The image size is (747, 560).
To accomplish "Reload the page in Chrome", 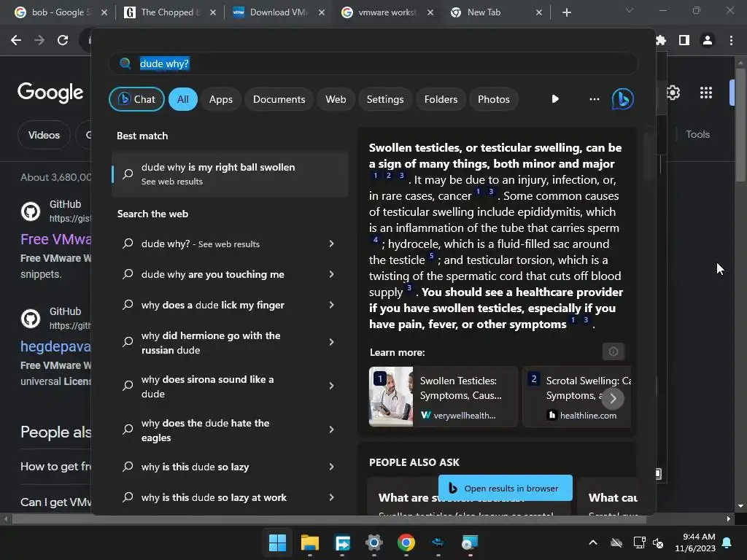I will pos(63,40).
